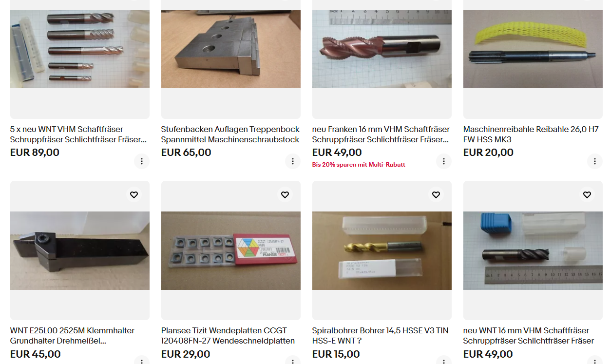
Task: View the black Klemmhalter tool holder photo
Action: tap(80, 250)
